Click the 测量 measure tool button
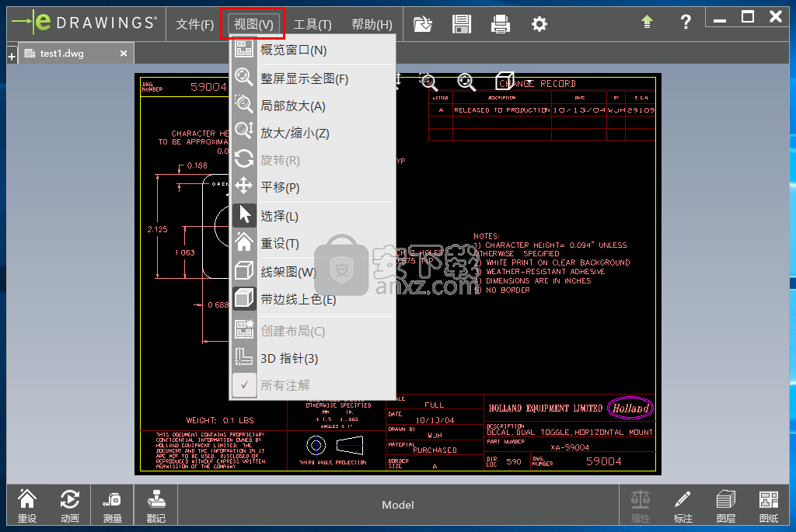796x532 pixels. point(112,506)
